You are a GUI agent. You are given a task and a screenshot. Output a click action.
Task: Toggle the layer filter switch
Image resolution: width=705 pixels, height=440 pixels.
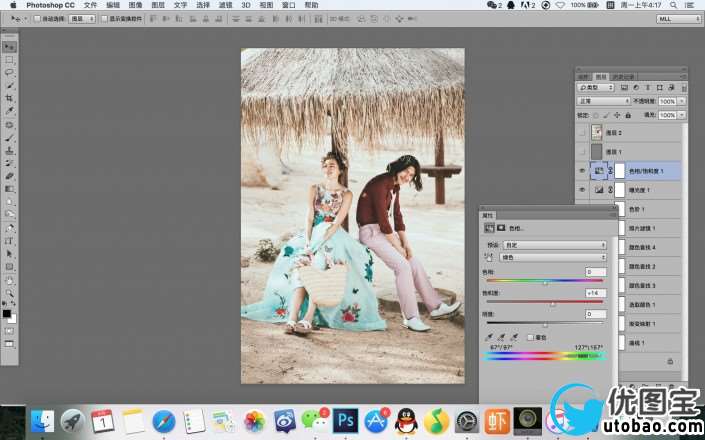[x=684, y=88]
